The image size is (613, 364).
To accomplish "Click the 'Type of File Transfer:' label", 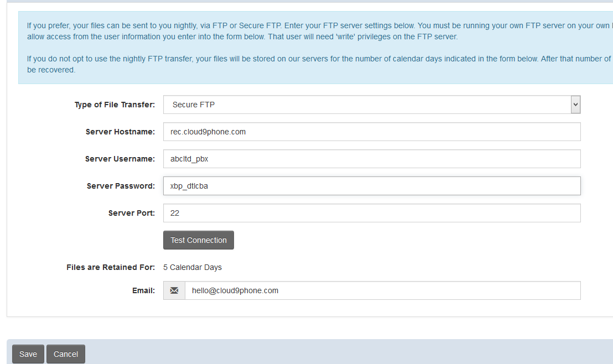I will point(115,105).
